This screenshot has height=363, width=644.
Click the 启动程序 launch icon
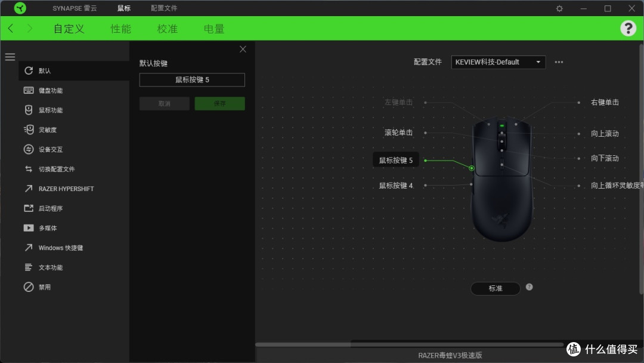click(x=29, y=208)
